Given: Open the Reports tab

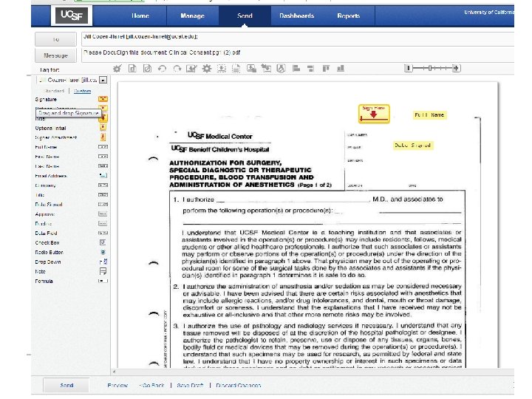Looking at the screenshot, I should click(x=349, y=16).
